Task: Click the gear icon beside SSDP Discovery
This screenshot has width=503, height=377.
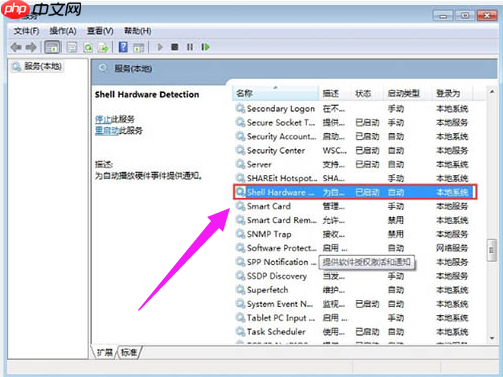Action: 240,276
